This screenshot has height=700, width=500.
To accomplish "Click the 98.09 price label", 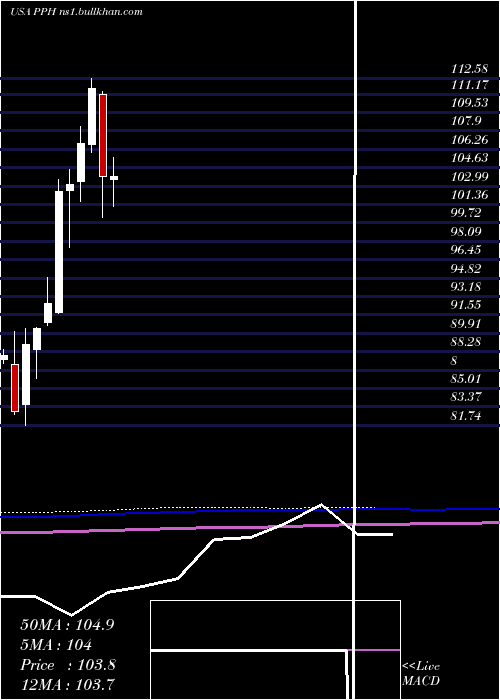I will tap(466, 231).
